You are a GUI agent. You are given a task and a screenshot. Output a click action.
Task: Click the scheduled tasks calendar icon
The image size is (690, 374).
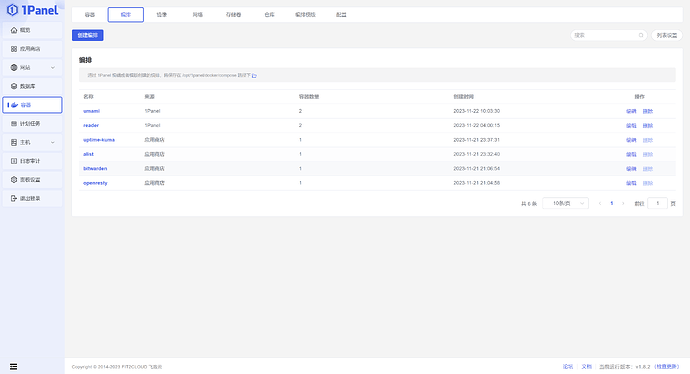14,124
